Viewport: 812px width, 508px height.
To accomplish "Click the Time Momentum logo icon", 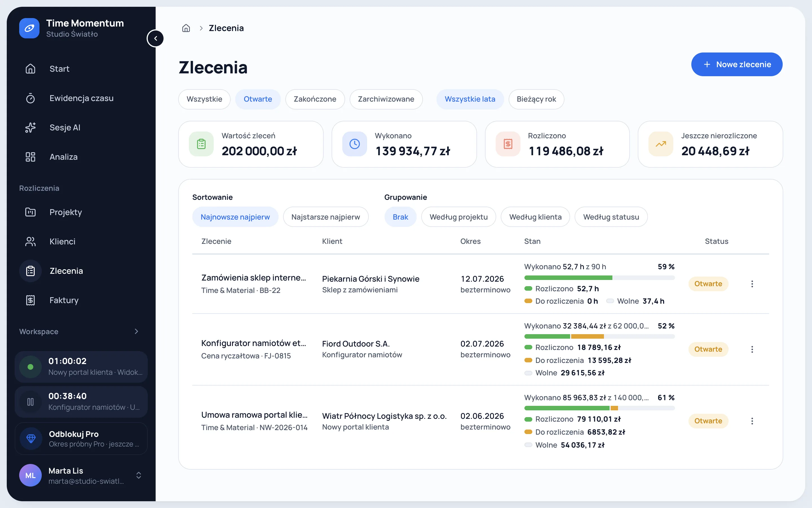I will (x=29, y=28).
